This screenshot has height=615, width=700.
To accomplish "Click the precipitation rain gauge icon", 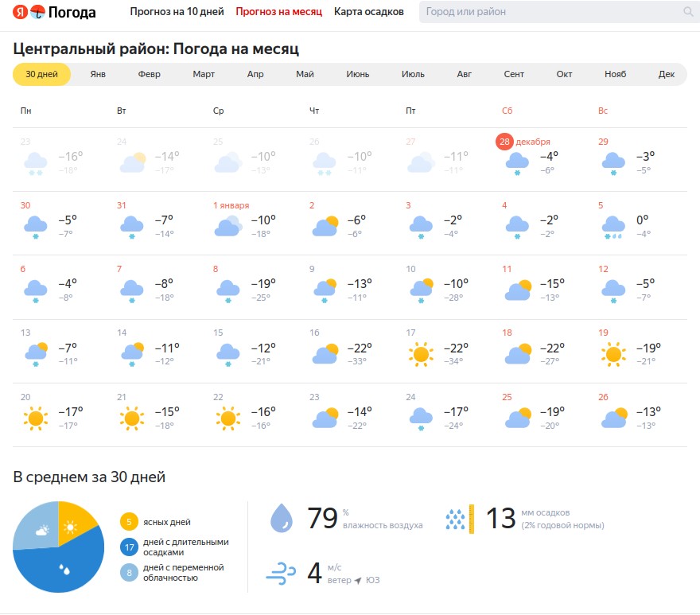I will pos(460,519).
